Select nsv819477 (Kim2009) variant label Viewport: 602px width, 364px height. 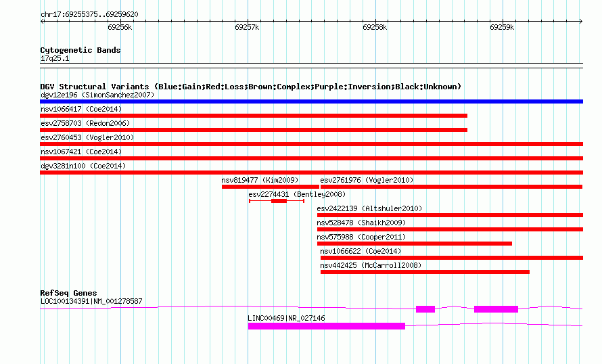[260, 180]
